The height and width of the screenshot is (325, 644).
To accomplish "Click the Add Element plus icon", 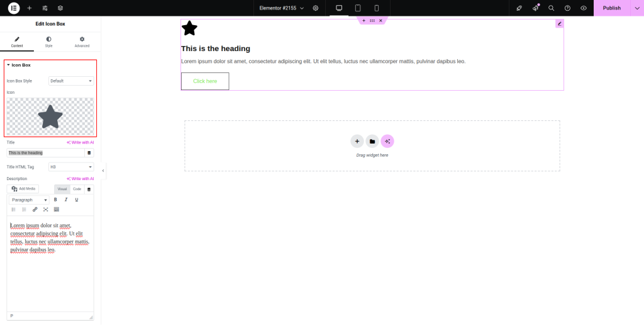I will pos(29,8).
